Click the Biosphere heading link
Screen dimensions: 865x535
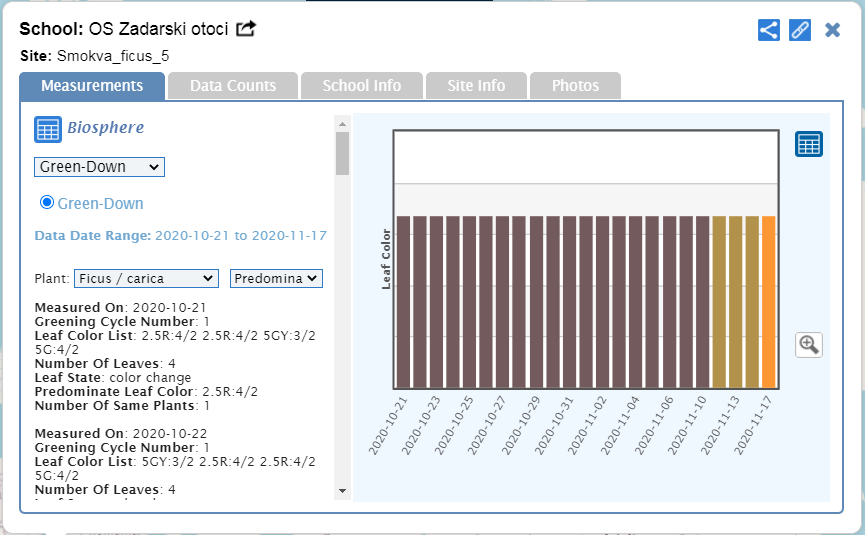(105, 128)
